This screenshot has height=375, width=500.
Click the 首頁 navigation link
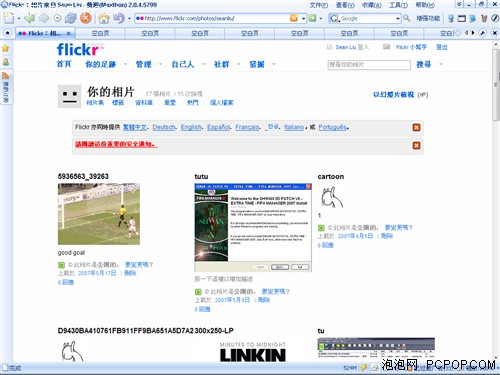64,64
